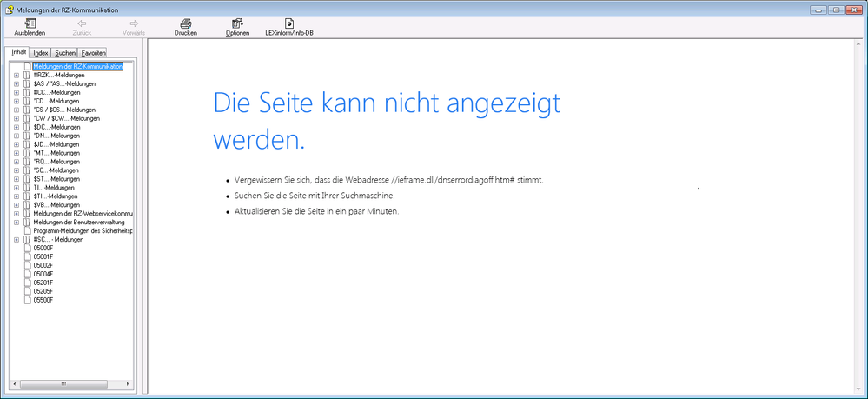868x399 pixels.
Task: Expand Meldungen der RZ-Webservicekommunikation node
Action: click(16, 214)
